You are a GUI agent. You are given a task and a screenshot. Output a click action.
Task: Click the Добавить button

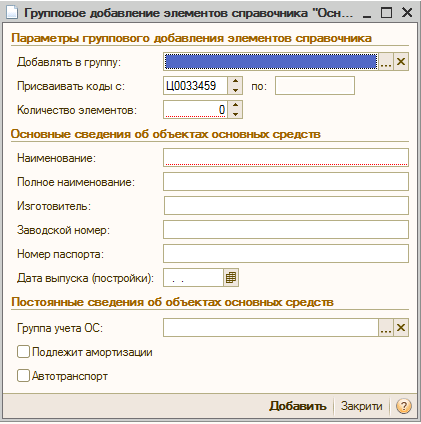pos(298,406)
